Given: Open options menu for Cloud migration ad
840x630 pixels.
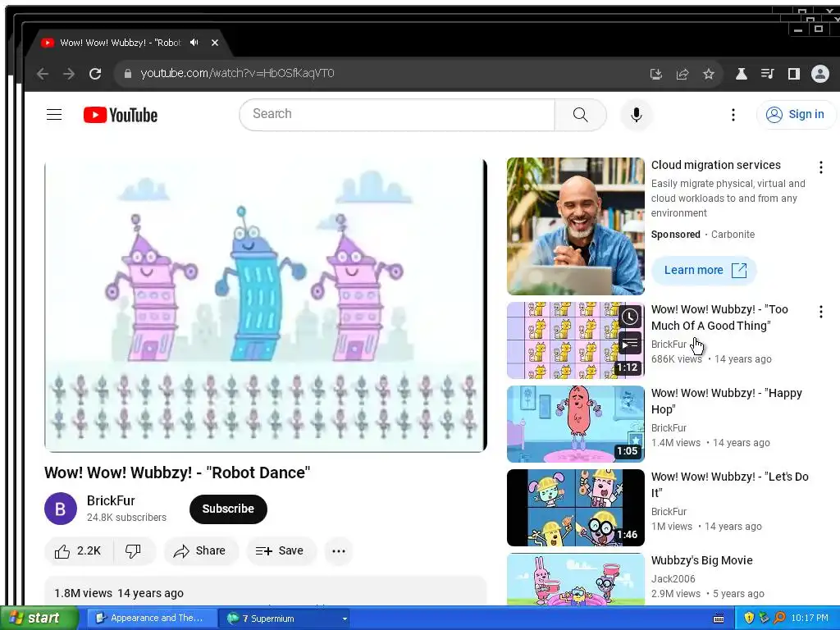Looking at the screenshot, I should [x=820, y=167].
